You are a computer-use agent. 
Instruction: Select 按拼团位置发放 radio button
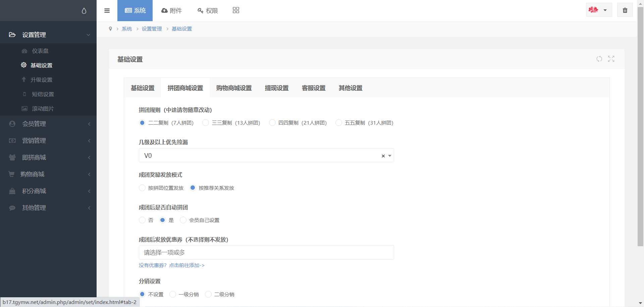[142, 188]
